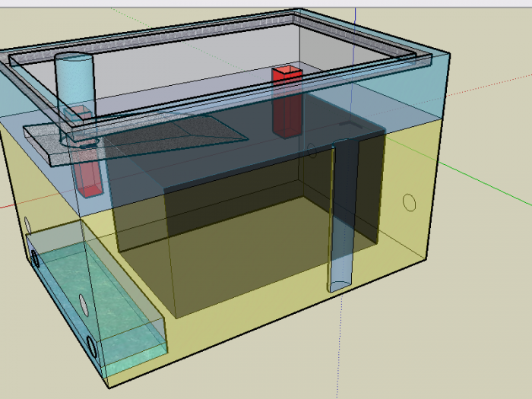532x399 pixels.
Task: Select the red square post under the top frame
Action: coord(287,103)
